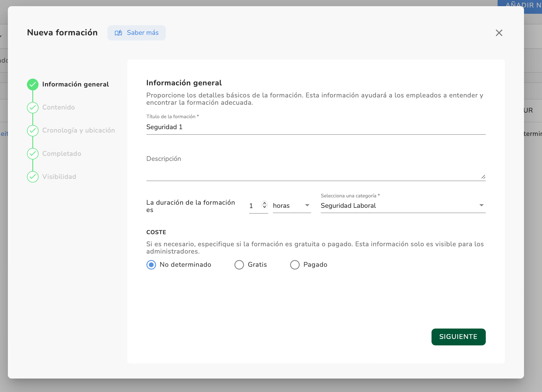Click the Visibilidad step checkmark icon
The width and height of the screenshot is (542, 392).
pyautogui.click(x=33, y=177)
